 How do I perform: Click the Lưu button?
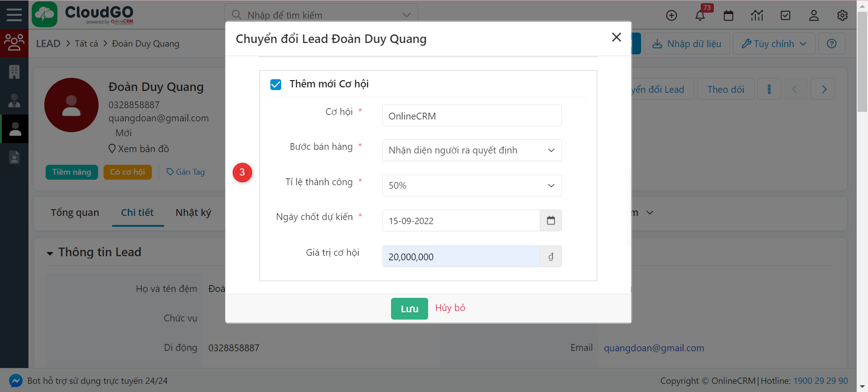(x=409, y=309)
